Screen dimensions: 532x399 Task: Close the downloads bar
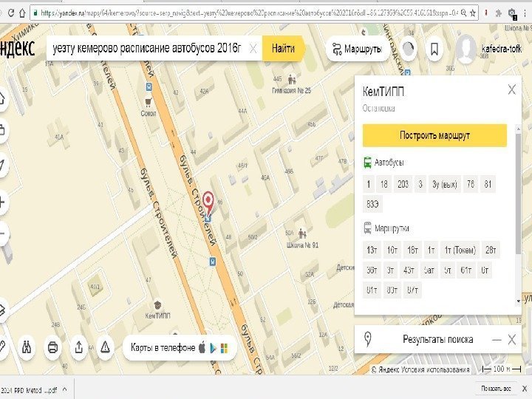[x=525, y=389]
